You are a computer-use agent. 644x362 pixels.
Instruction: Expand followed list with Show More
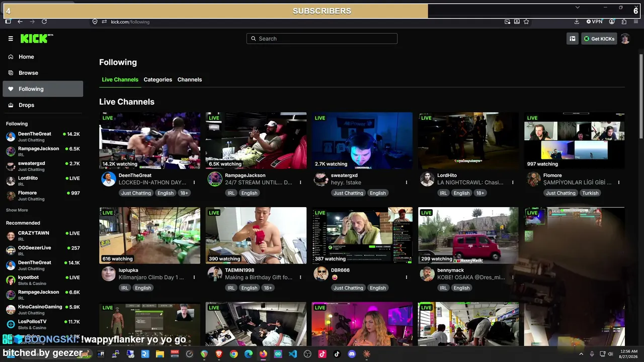17,210
